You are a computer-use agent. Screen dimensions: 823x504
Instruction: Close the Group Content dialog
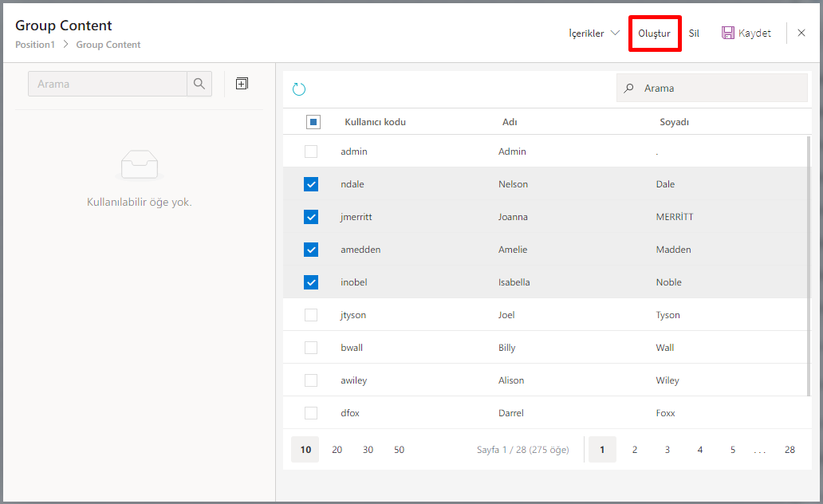click(x=801, y=33)
